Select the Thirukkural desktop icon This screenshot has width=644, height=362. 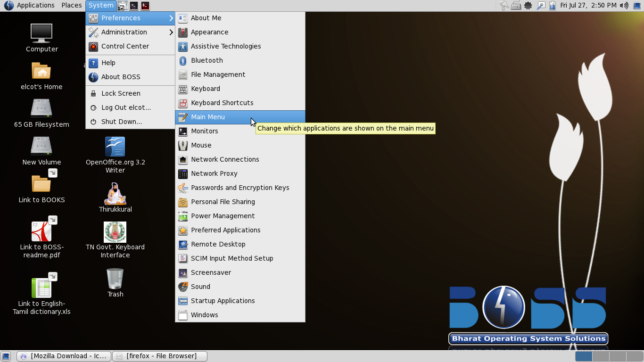pos(115,193)
